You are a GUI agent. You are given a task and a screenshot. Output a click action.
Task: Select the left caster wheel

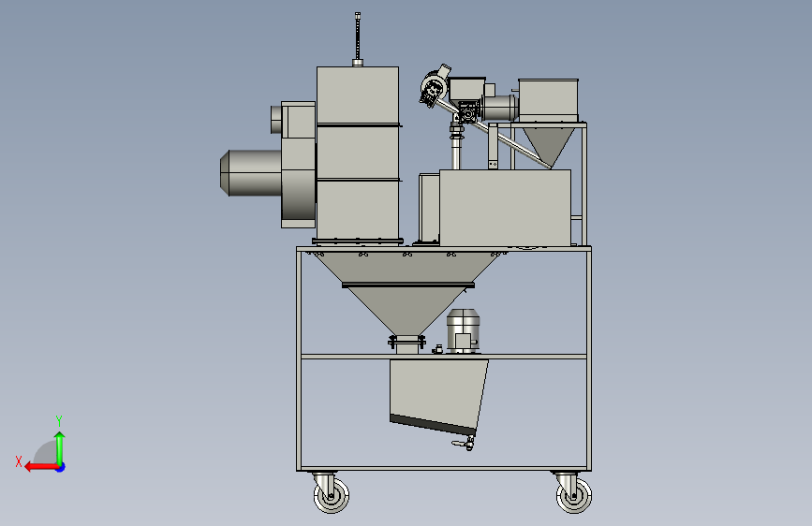[331, 495]
